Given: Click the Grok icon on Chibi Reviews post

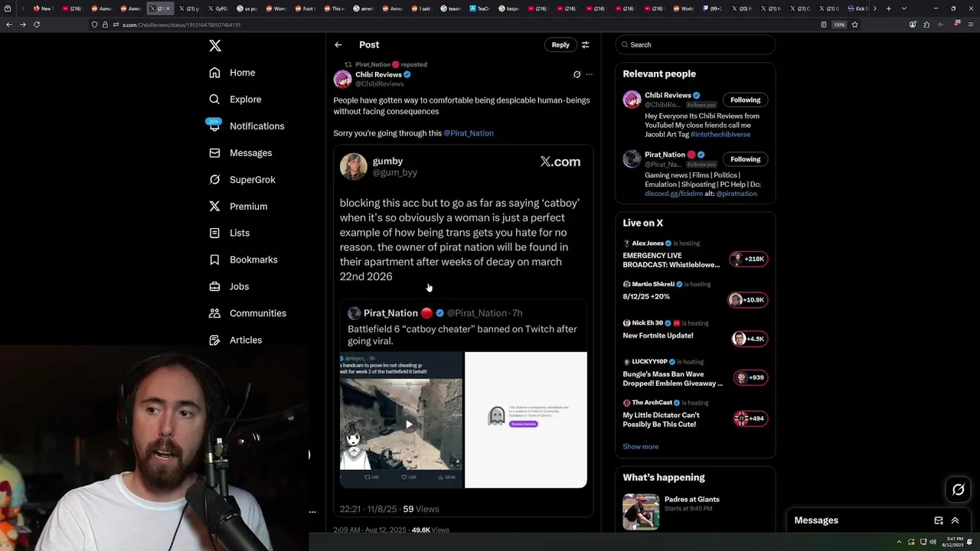Looking at the screenshot, I should pos(577,74).
